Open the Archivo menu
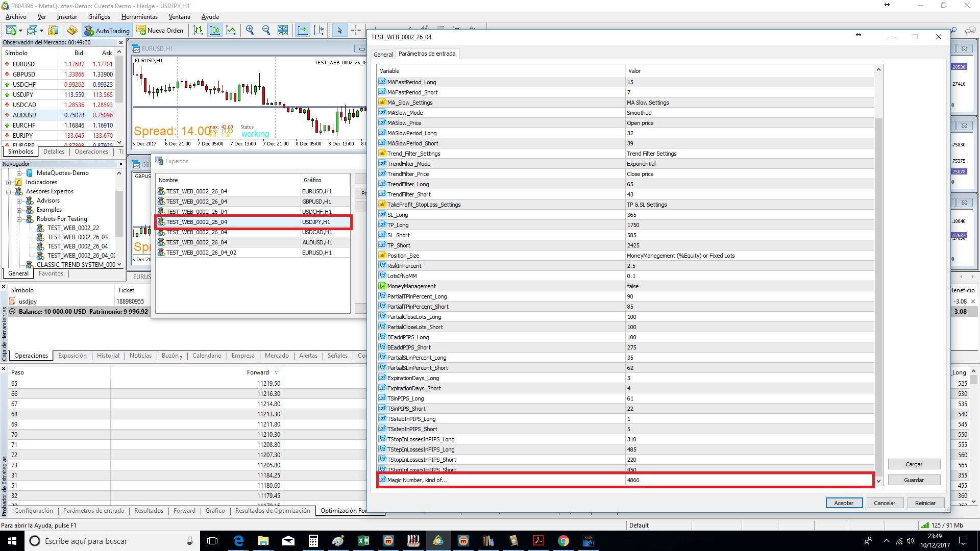This screenshot has height=551, width=980. (16, 17)
